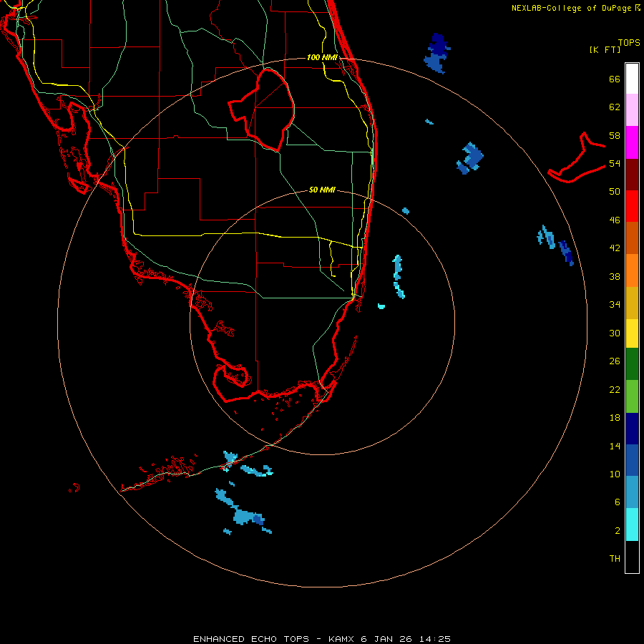This screenshot has width=644, height=644.
Task: Click the '46' legend value
Action: pos(615,220)
